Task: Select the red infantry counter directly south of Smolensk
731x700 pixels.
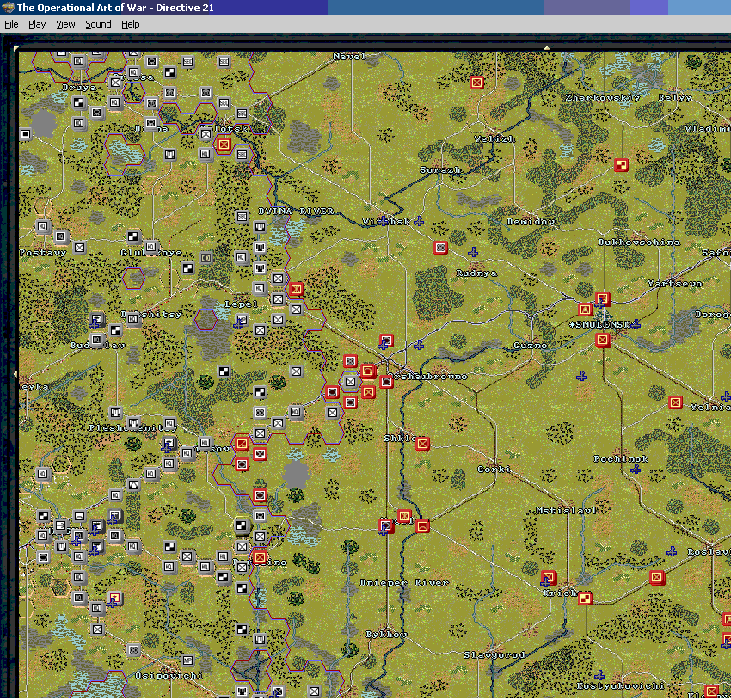Action: coord(602,341)
